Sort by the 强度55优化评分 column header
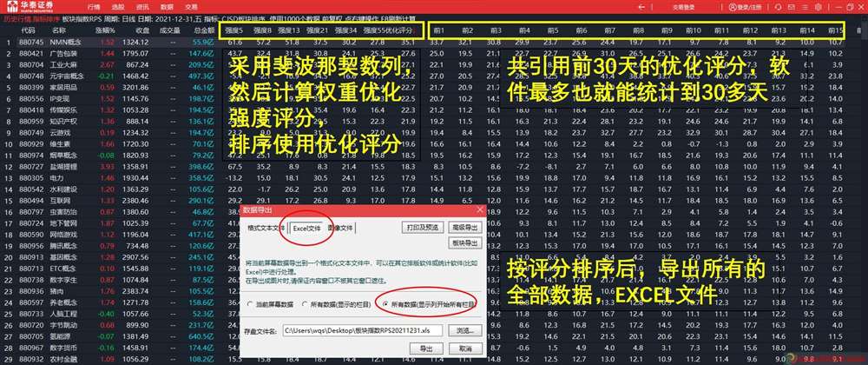 (388, 30)
